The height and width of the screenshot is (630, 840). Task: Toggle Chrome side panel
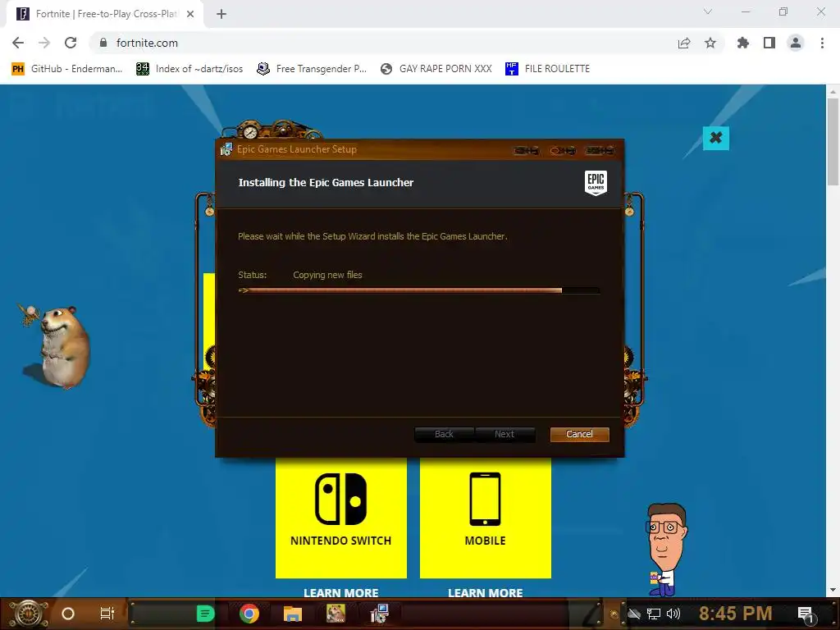pos(769,43)
